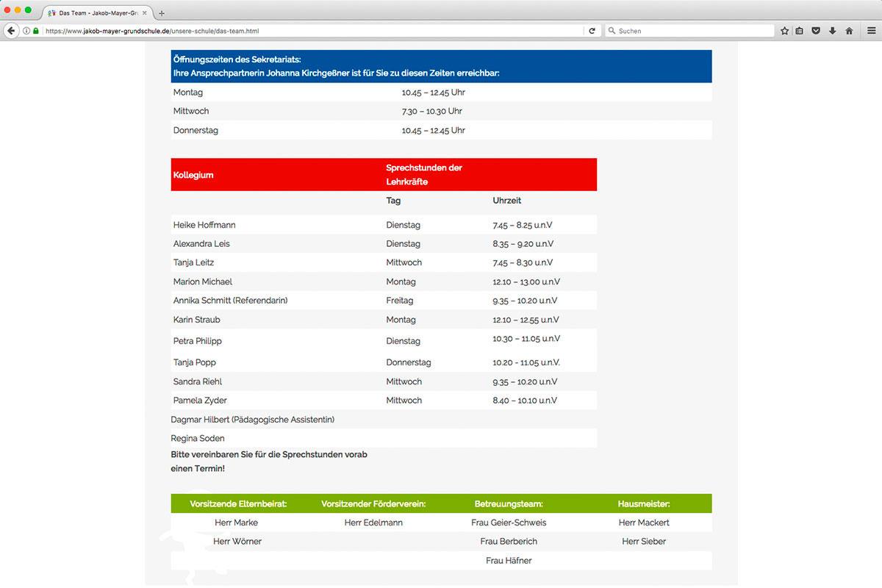Click on Marion Michael

(x=203, y=282)
